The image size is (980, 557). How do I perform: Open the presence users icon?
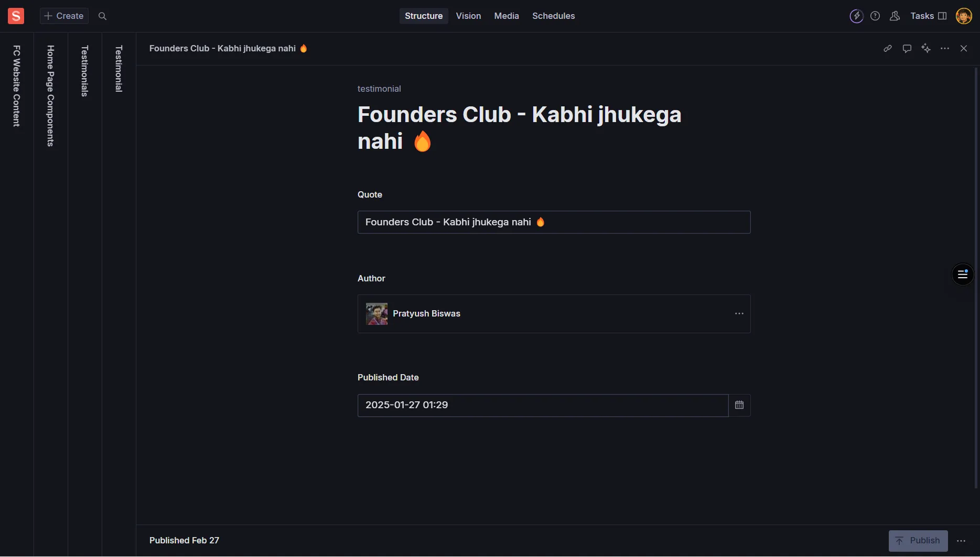pos(895,16)
